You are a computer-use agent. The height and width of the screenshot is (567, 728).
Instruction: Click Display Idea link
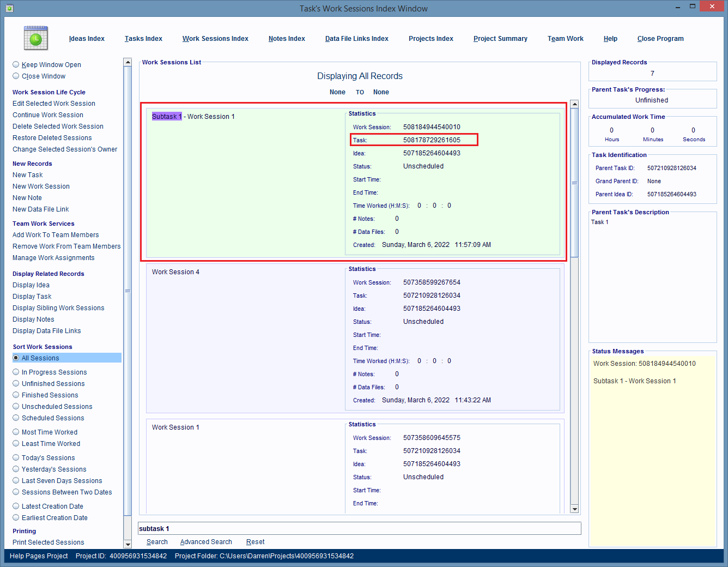point(31,285)
